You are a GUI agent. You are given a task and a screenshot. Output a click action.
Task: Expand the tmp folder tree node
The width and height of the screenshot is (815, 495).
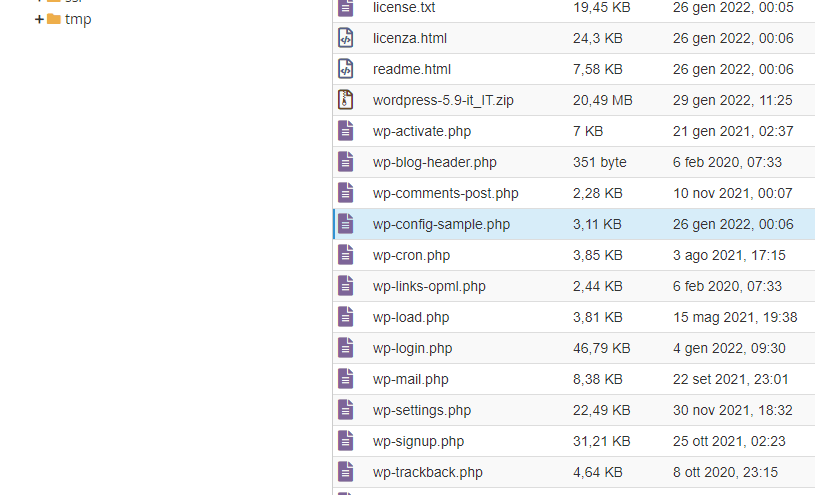(39, 19)
